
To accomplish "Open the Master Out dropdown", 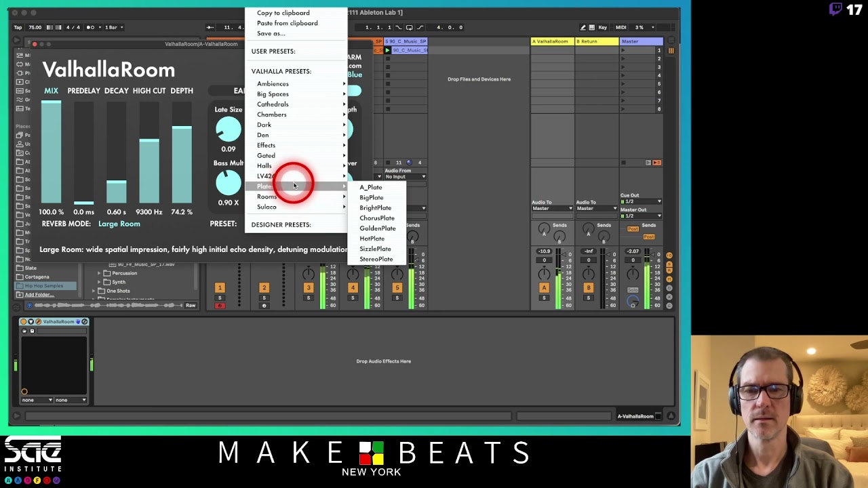I will coord(641,216).
